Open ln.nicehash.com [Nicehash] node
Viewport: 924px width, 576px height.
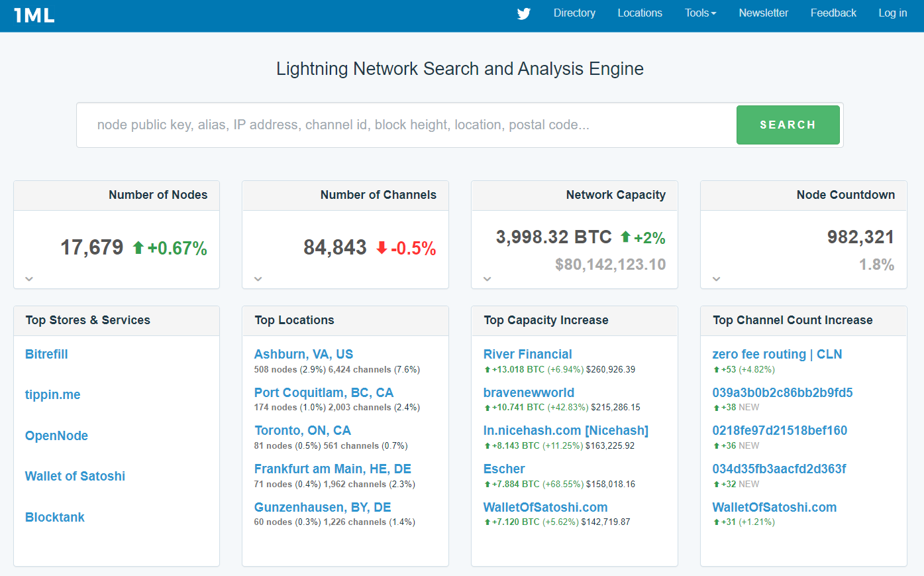(566, 430)
